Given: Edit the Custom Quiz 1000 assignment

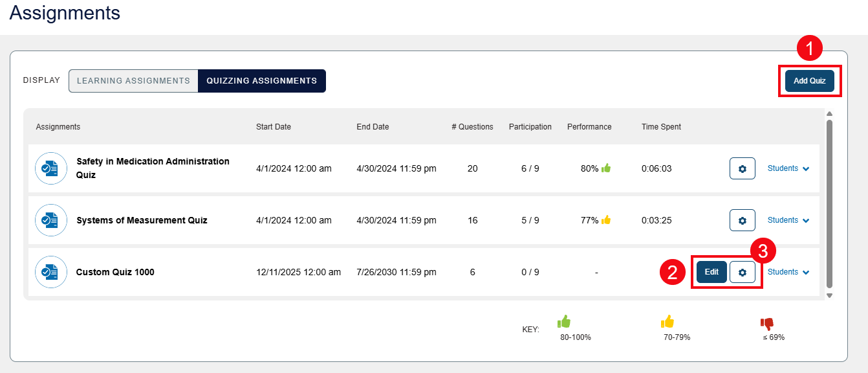Looking at the screenshot, I should coord(710,272).
